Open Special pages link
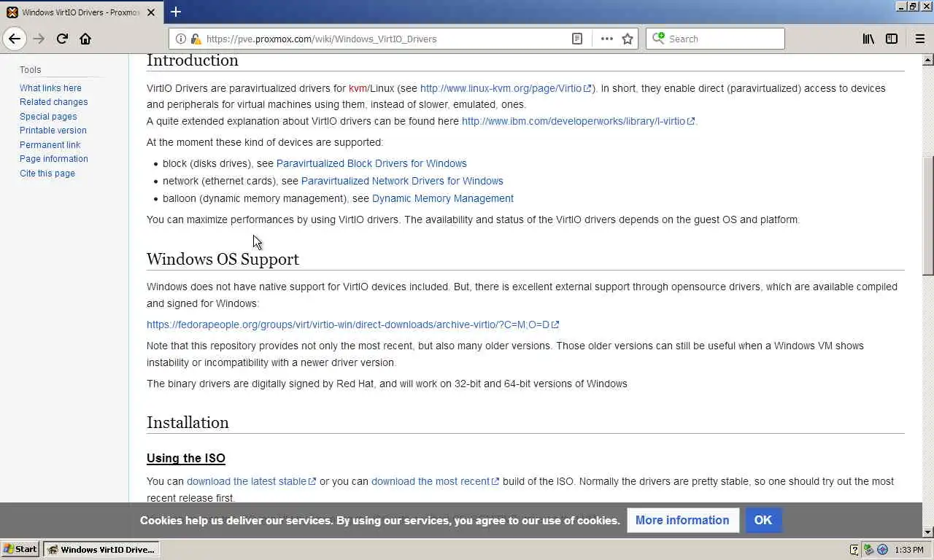Screen dimensions: 934x560 tap(48, 117)
